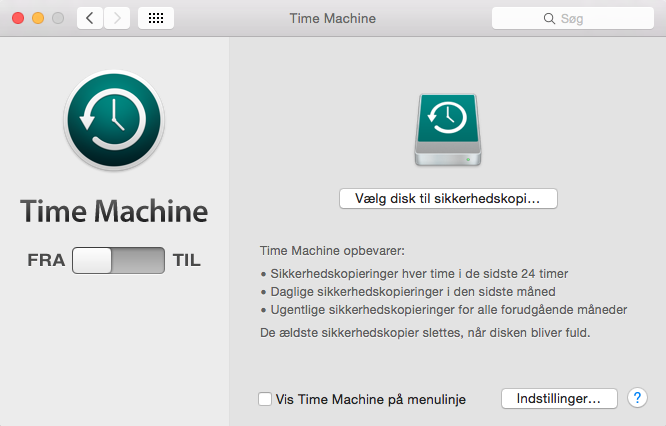
Task: Focus the Søg search field
Action: point(573,18)
